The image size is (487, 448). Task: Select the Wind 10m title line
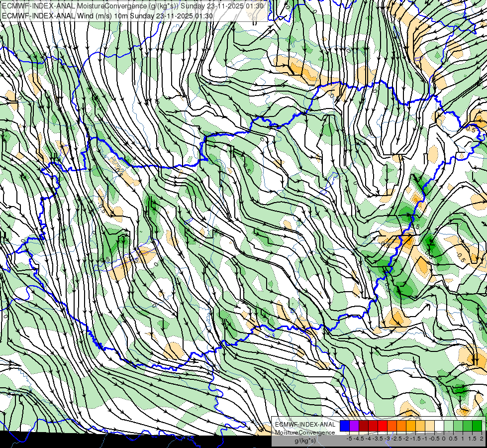tap(107, 15)
